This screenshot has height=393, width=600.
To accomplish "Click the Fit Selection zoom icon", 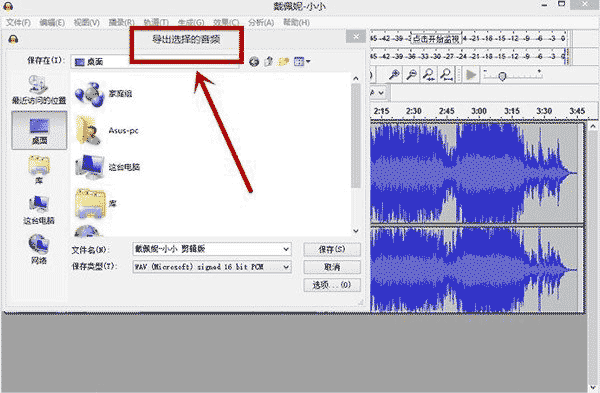I will point(429,75).
